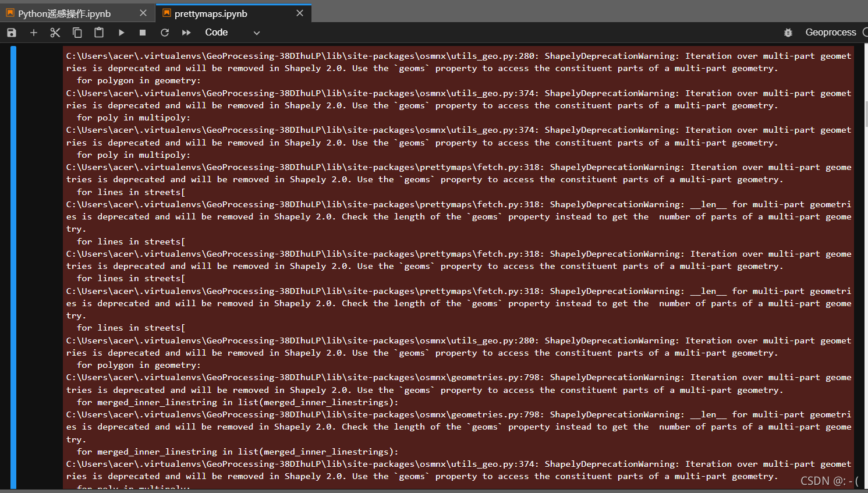Image resolution: width=868 pixels, height=493 pixels.
Task: Open the Code cell type dropdown
Action: 232,33
